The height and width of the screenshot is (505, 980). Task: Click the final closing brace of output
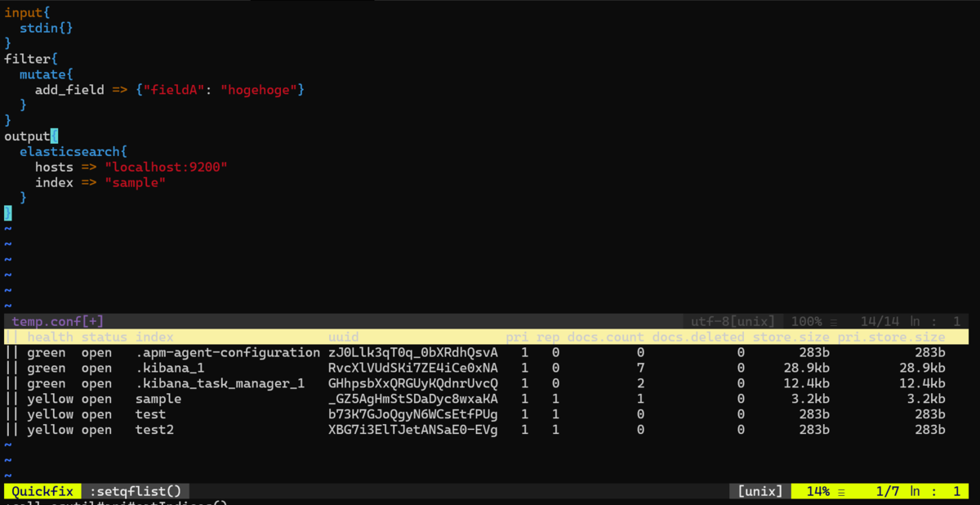point(8,213)
